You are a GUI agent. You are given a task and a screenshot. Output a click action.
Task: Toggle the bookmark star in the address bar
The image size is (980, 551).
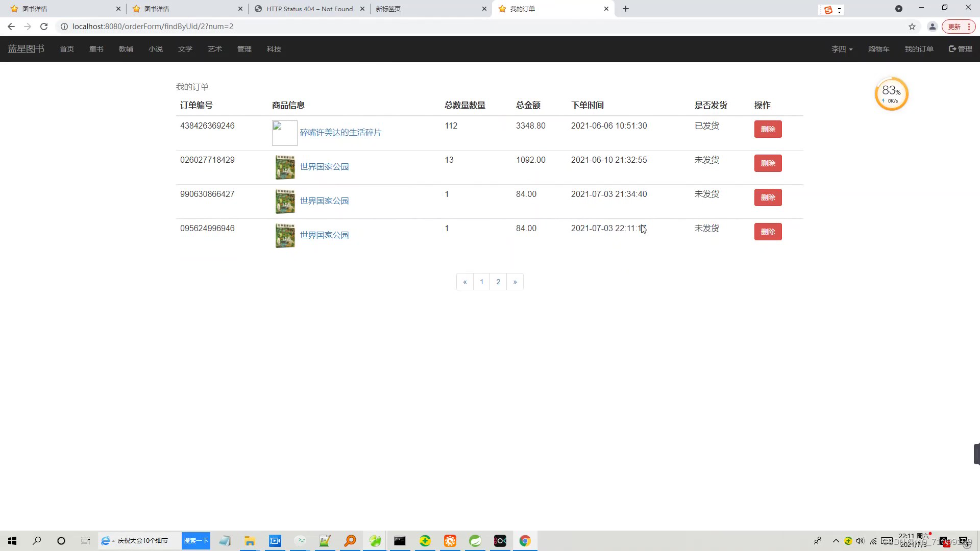click(x=912, y=26)
